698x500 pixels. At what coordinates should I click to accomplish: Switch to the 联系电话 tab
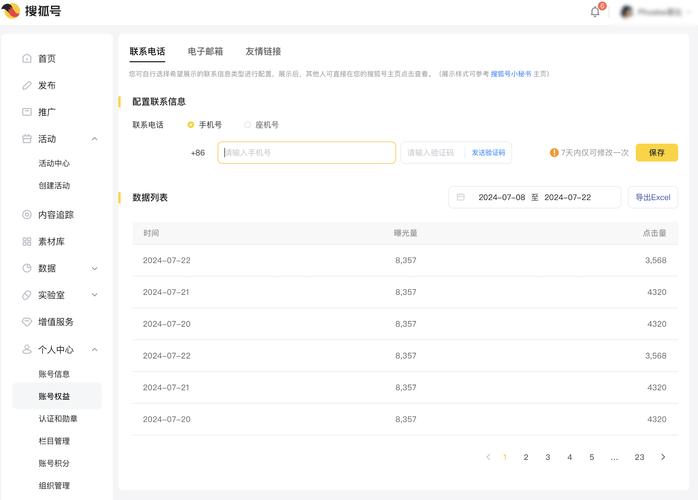pyautogui.click(x=147, y=51)
